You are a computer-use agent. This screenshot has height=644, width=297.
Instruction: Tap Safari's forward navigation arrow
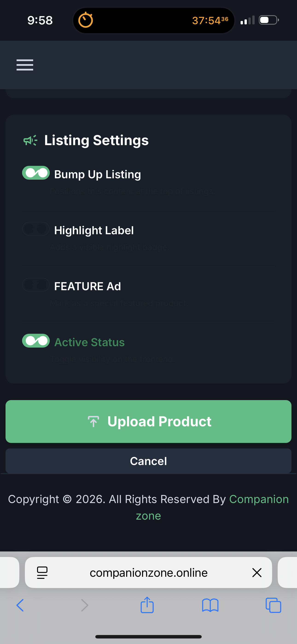click(84, 605)
